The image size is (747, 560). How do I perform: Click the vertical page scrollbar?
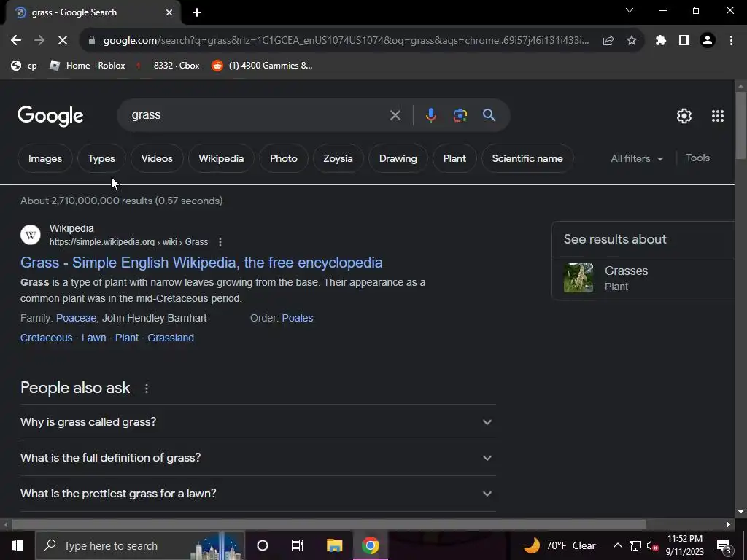pos(740,125)
